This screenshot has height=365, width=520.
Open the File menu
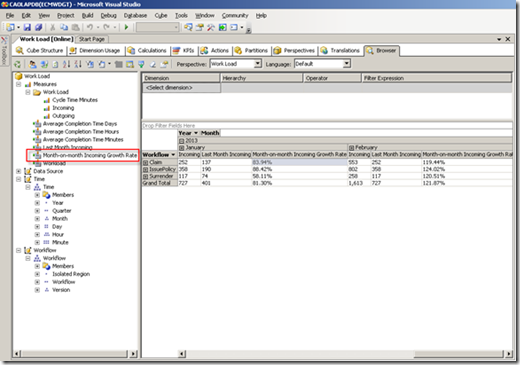point(10,15)
